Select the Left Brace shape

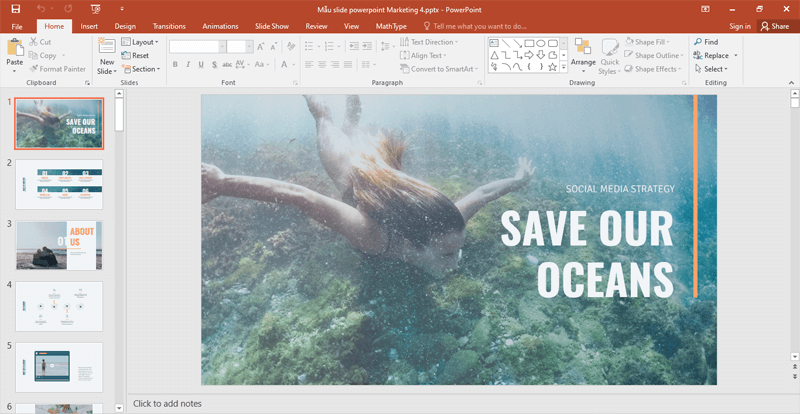click(x=529, y=66)
